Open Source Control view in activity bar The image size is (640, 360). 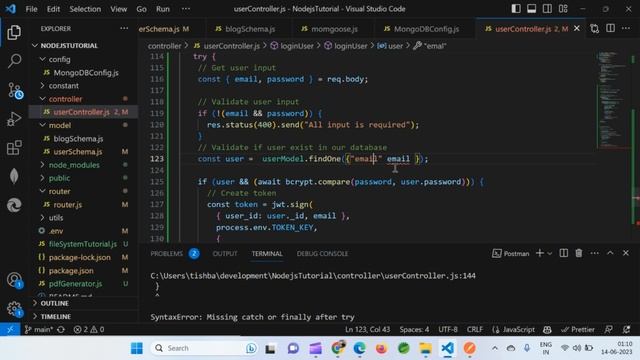(15, 91)
